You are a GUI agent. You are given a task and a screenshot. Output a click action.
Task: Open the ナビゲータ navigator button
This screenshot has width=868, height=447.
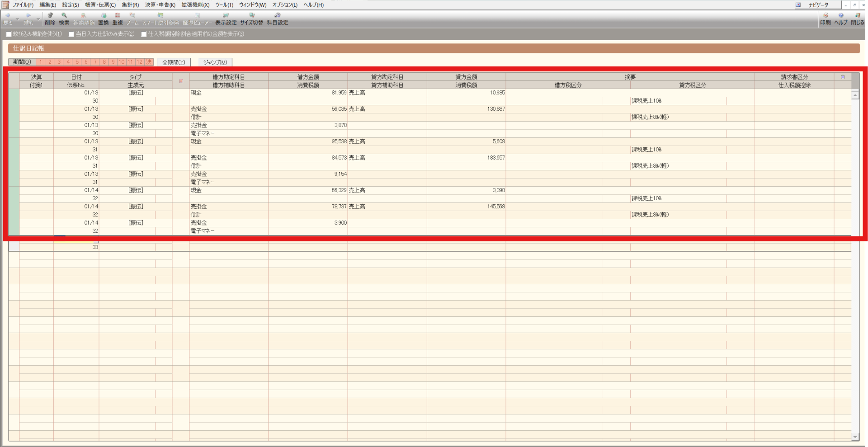(818, 5)
